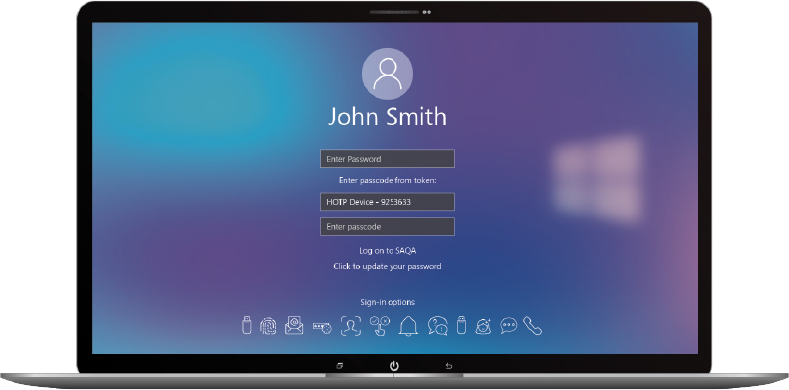789x390 pixels.
Task: Click the 'Enter passcode from token:' label
Action: [387, 180]
